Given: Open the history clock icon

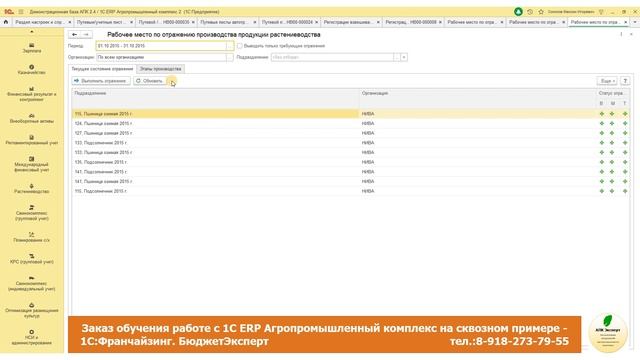Looking at the screenshot, I should tap(530, 12).
